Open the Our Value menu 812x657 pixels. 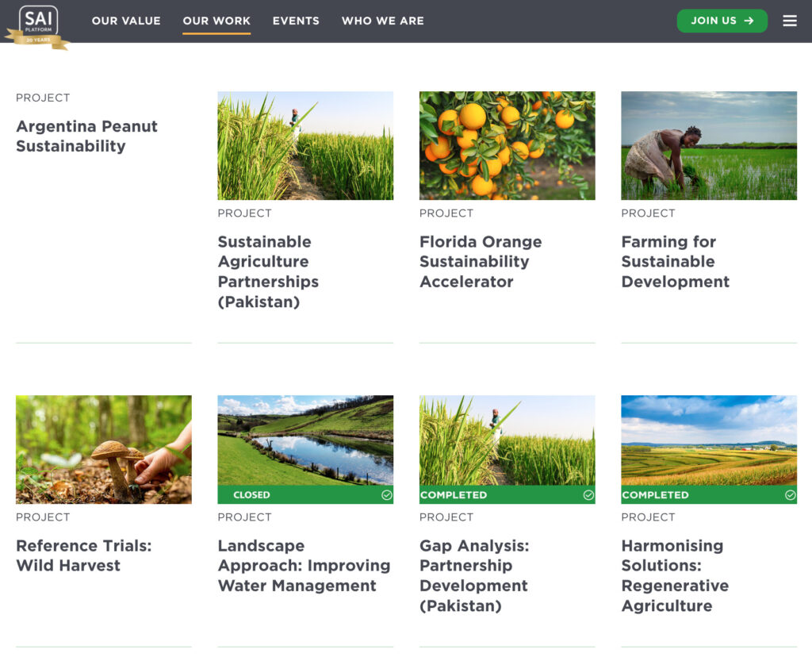tap(126, 21)
